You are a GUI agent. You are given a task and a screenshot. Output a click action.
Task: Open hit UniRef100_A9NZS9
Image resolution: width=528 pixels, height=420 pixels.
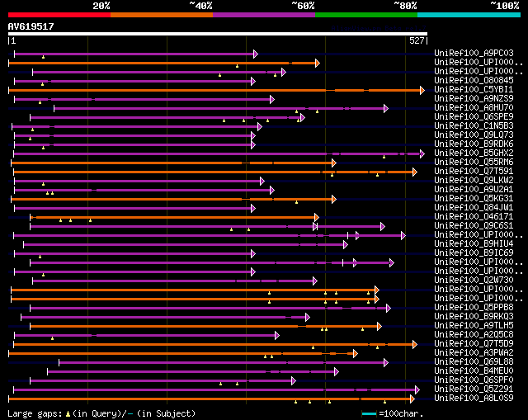point(474,98)
